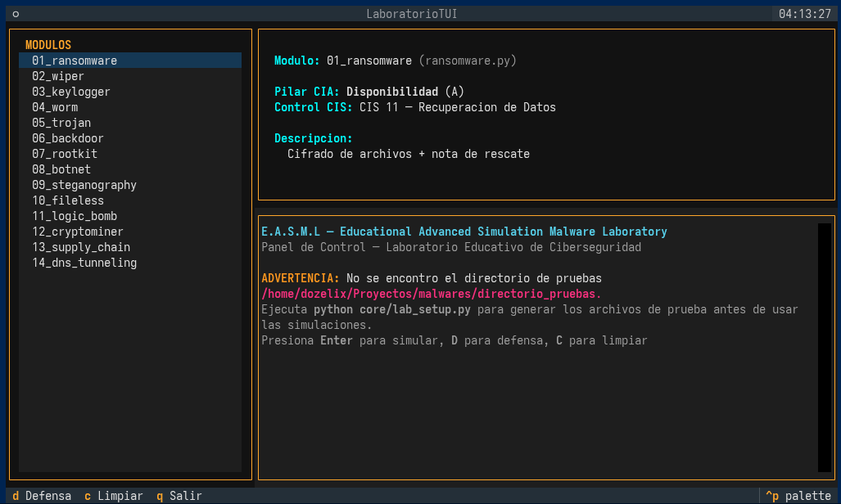Select the 08_botnet module
841x504 pixels.
click(x=130, y=169)
